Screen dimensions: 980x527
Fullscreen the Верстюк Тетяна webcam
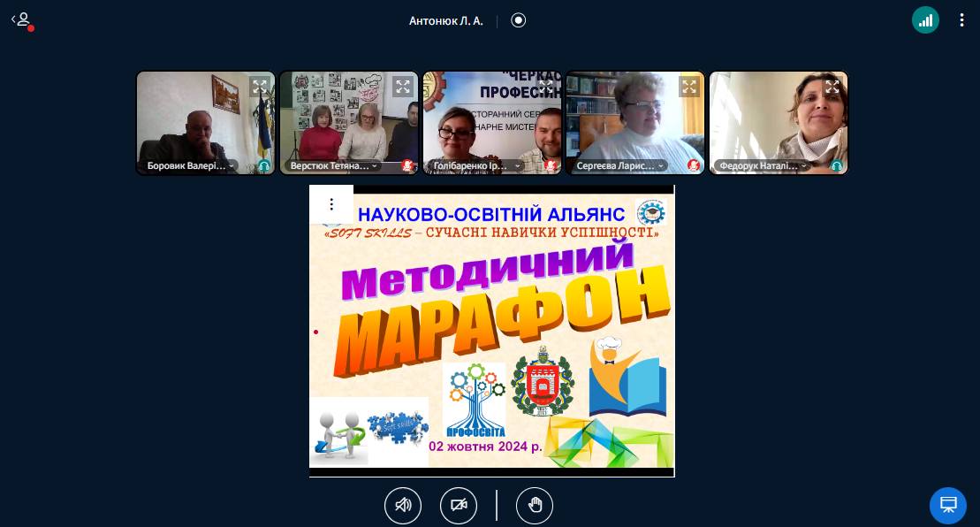coord(402,87)
